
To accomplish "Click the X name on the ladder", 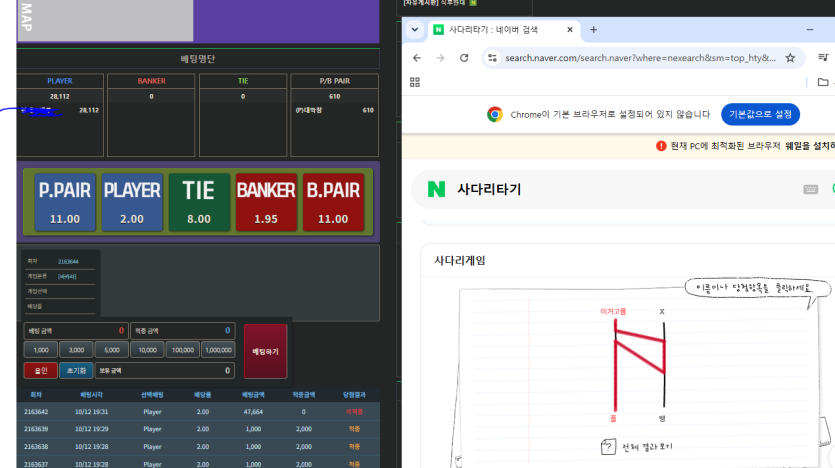I will 662,311.
